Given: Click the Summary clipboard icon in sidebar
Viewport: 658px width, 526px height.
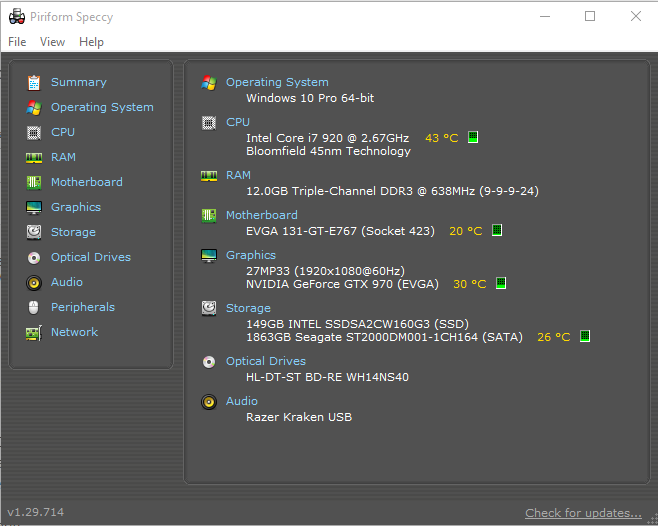Looking at the screenshot, I should [34, 83].
